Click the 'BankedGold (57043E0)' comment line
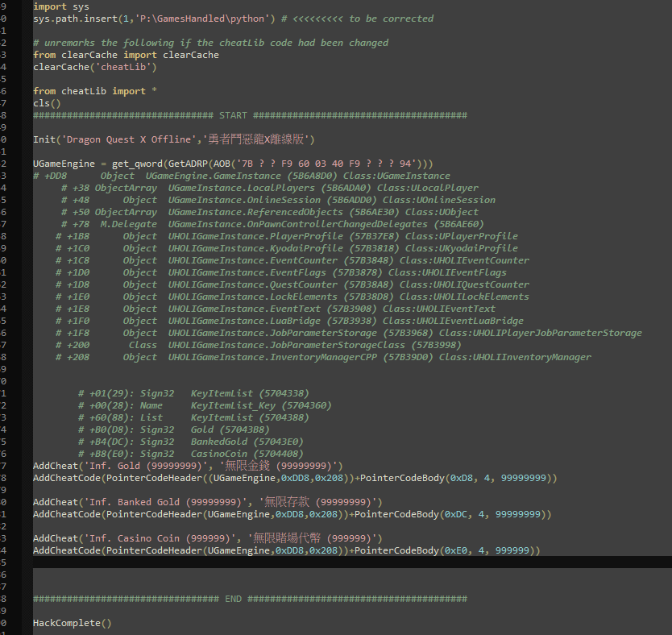Screen dimensions: 672x635 point(191,442)
